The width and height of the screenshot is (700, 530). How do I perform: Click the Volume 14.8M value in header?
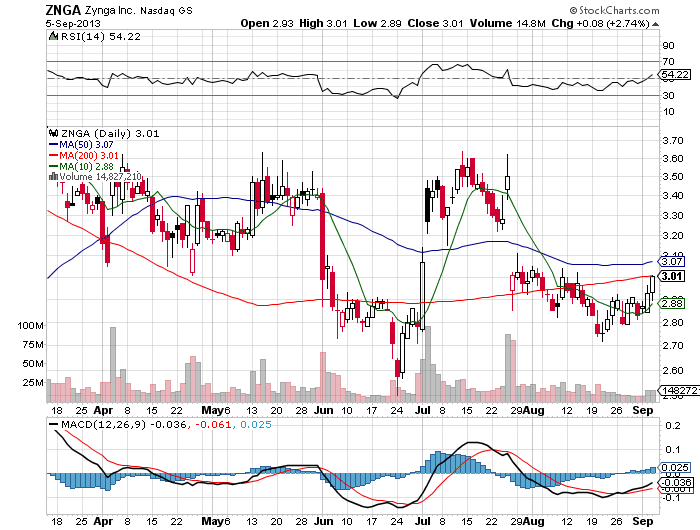coord(508,23)
